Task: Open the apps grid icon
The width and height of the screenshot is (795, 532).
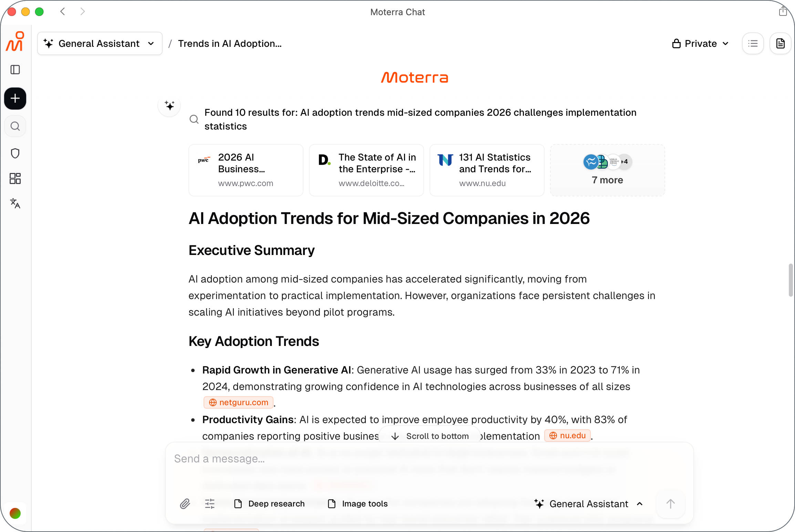Action: coord(15,178)
